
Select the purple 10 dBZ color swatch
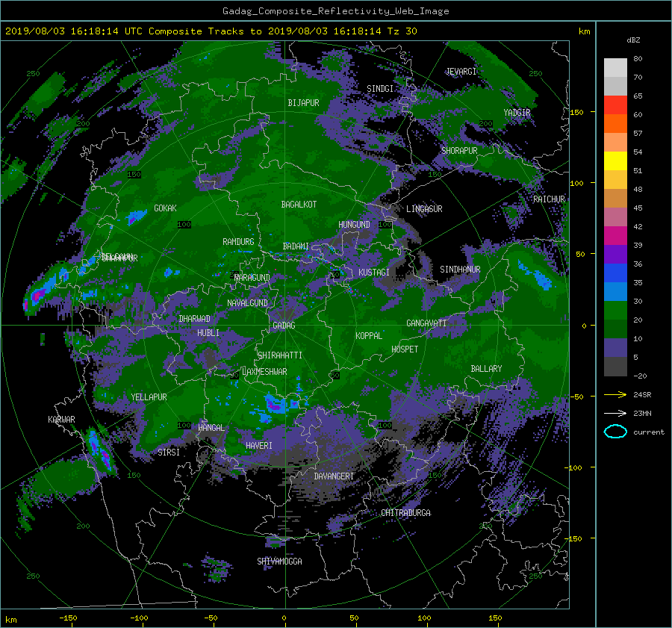(615, 347)
